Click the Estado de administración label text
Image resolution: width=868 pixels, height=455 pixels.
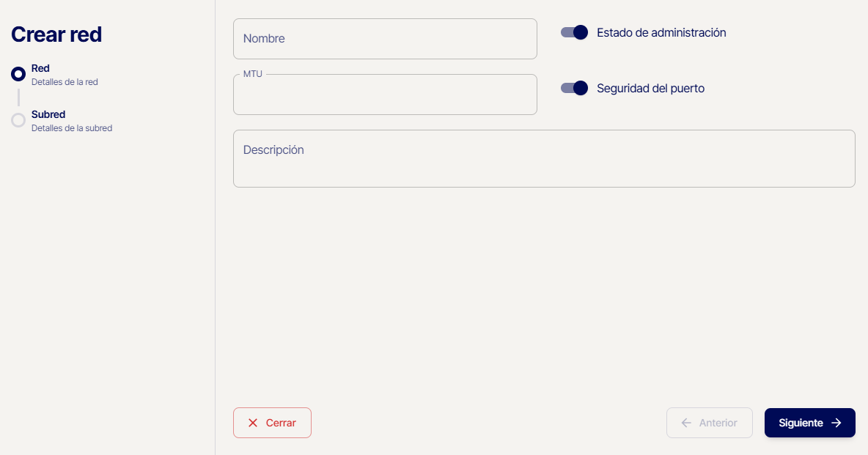pos(661,32)
